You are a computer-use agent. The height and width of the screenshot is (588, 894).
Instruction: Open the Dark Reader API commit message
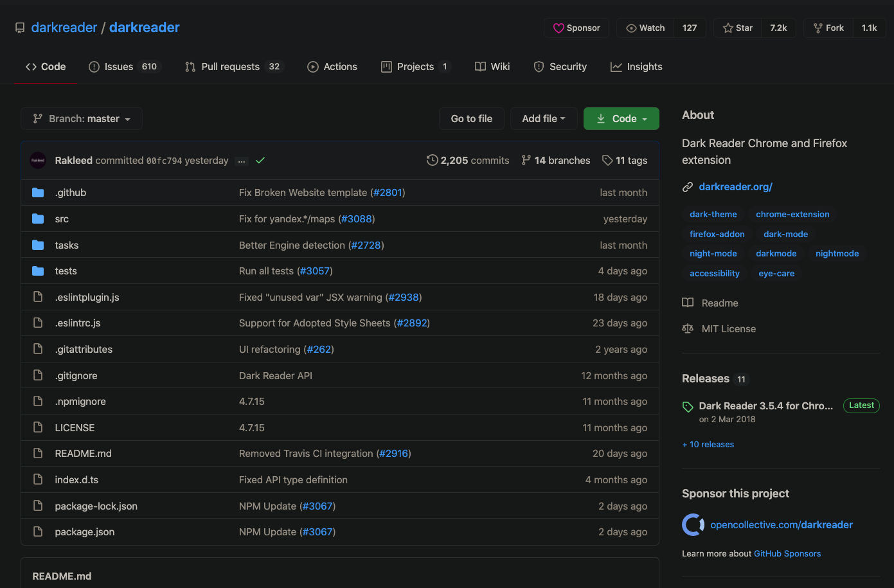pyautogui.click(x=276, y=376)
